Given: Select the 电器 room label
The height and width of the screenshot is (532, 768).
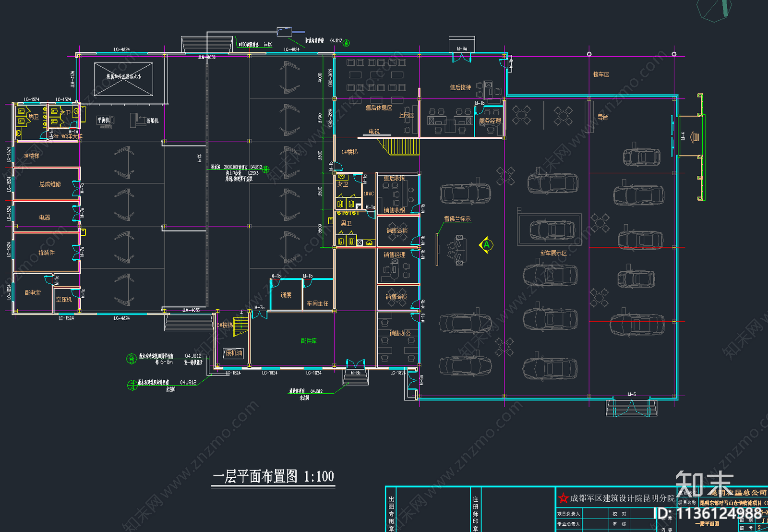Looking at the screenshot, I should pyautogui.click(x=45, y=218).
